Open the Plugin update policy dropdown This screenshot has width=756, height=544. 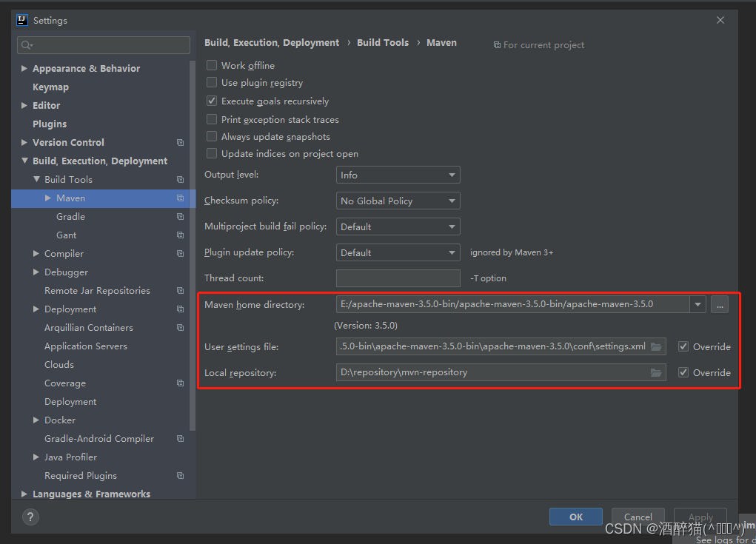(398, 252)
